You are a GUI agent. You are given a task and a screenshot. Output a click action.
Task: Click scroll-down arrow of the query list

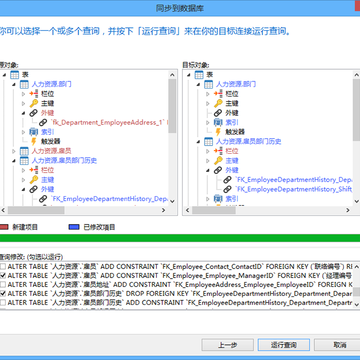point(356,304)
